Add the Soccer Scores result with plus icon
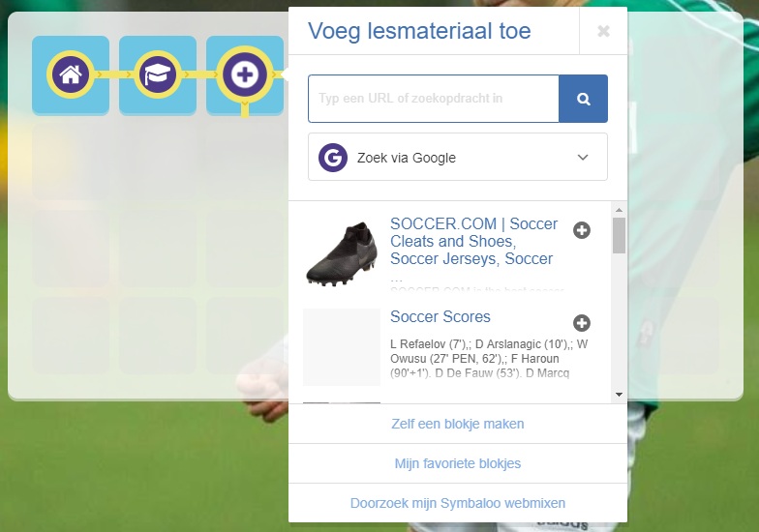 [x=582, y=323]
